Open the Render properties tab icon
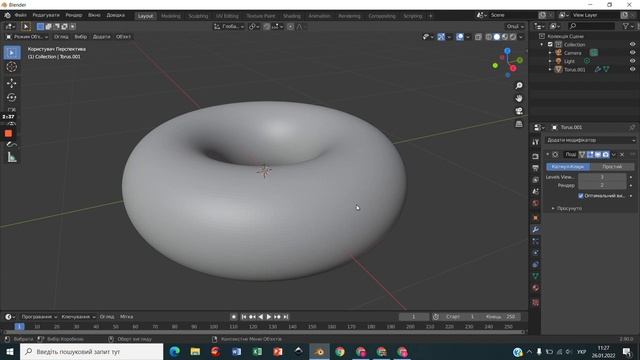640x360 pixels. pos(536,156)
